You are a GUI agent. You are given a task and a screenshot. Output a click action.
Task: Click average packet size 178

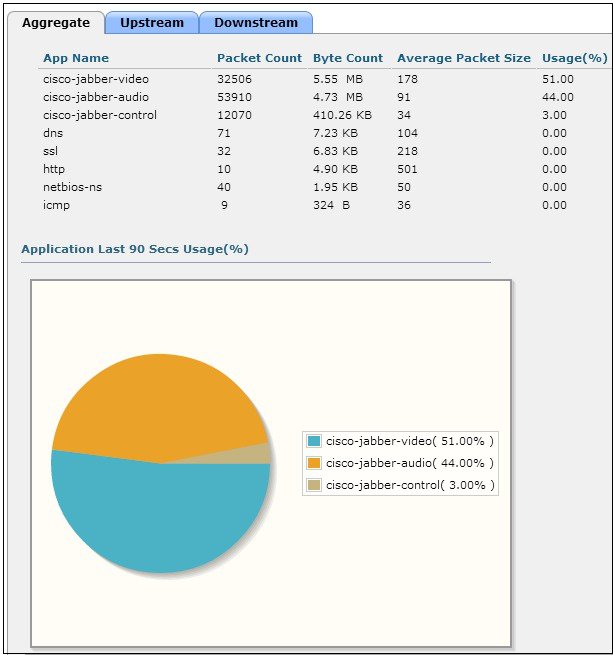407,79
